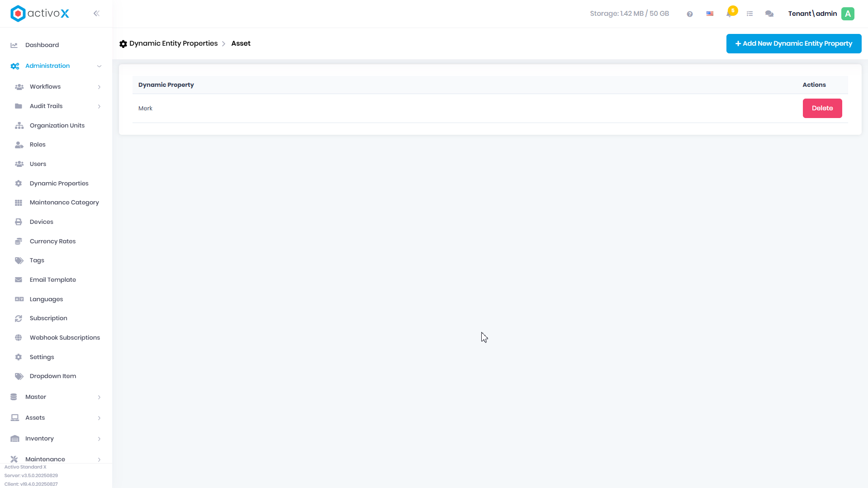Viewport: 868px width, 488px height.
Task: Click the Maintenance Category grid icon
Action: click(19, 203)
